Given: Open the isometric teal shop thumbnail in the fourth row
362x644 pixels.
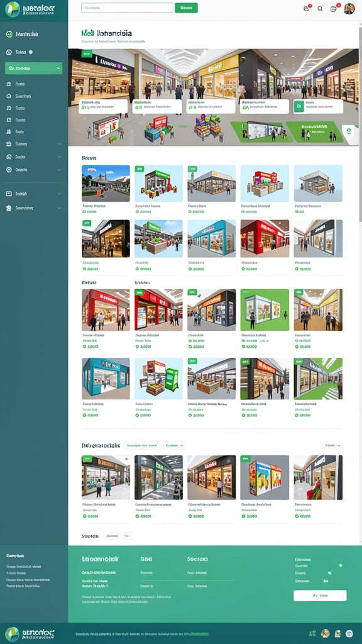Looking at the screenshot, I should tap(106, 379).
